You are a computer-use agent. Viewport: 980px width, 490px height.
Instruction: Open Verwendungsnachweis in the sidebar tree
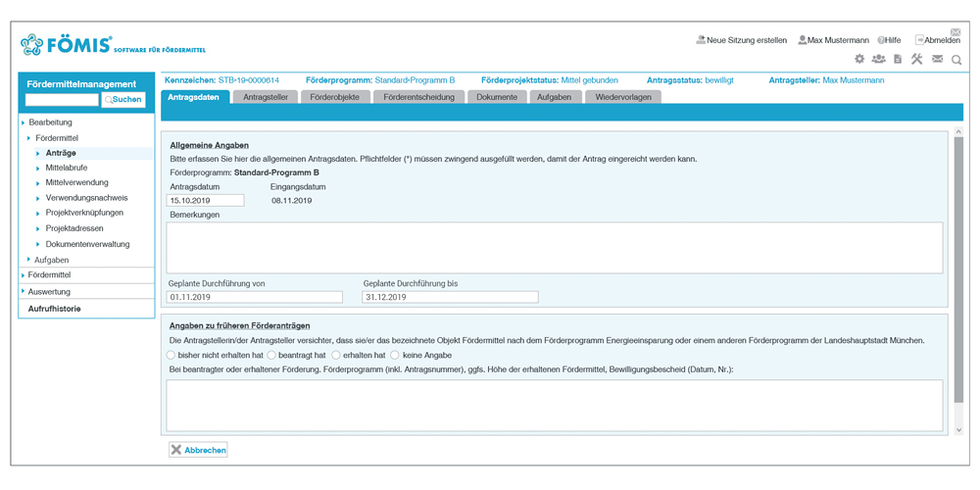point(86,198)
